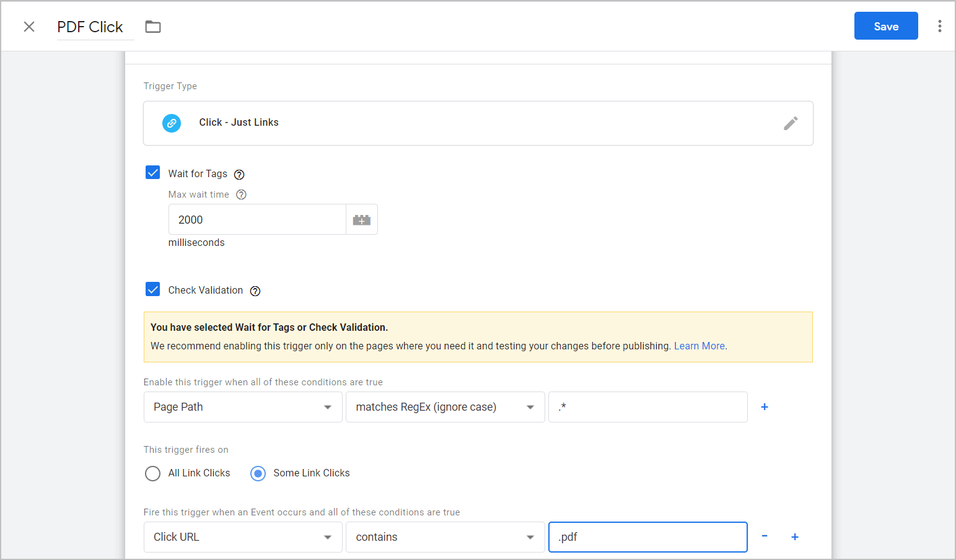The image size is (956, 560).
Task: Open the Wait for Tags help tooltip
Action: [x=239, y=174]
